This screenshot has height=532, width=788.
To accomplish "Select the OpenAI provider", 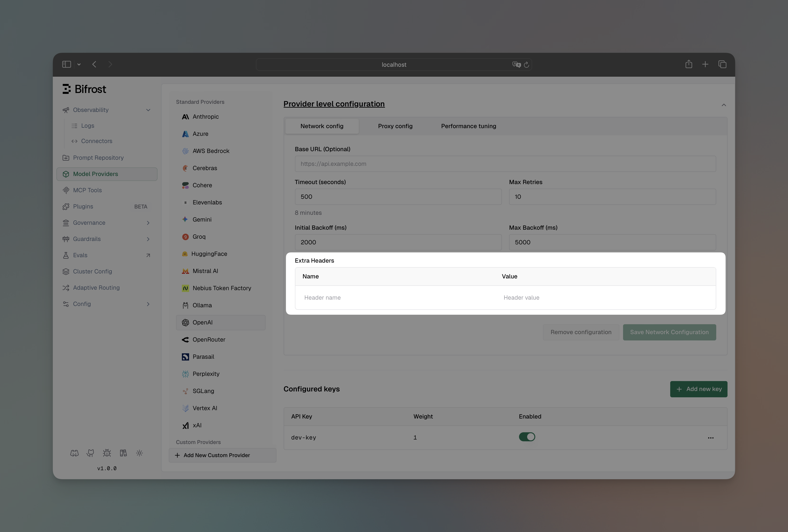I will coord(220,322).
